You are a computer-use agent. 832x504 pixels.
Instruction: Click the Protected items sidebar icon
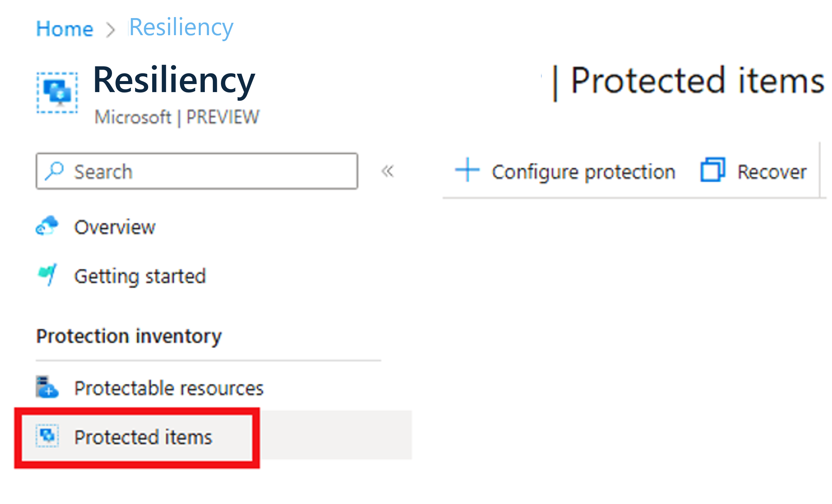47,436
